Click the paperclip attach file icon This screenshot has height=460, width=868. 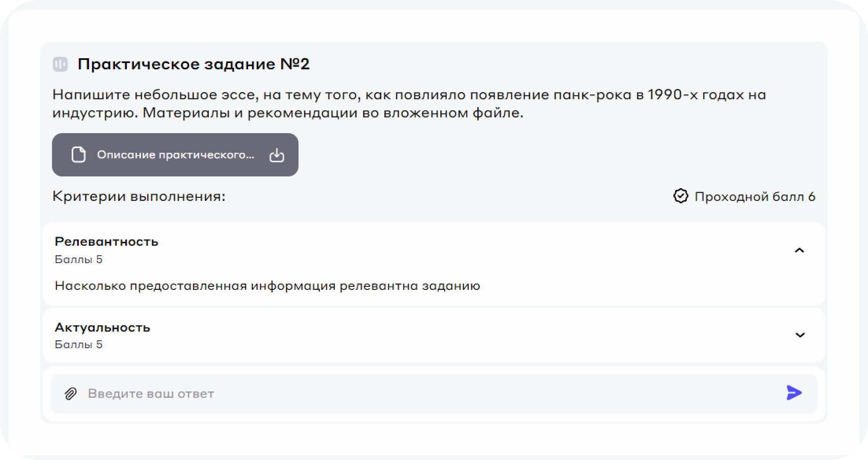tap(70, 393)
